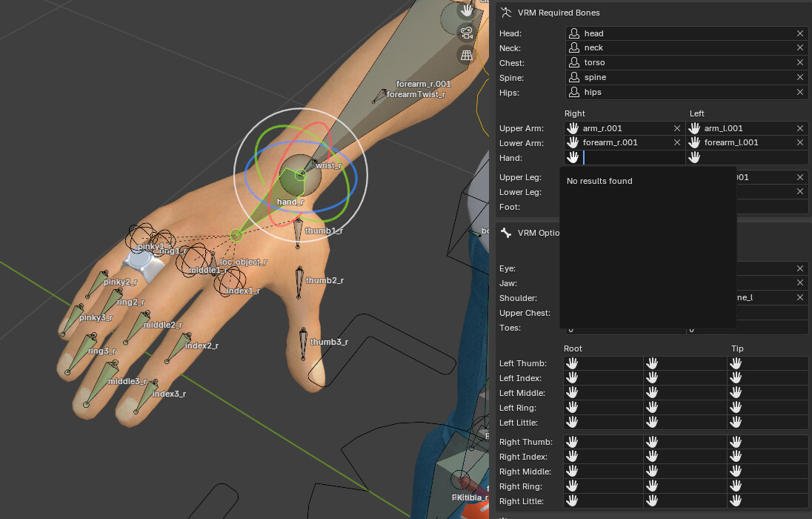Select the thumb3_r bone label

pos(329,343)
